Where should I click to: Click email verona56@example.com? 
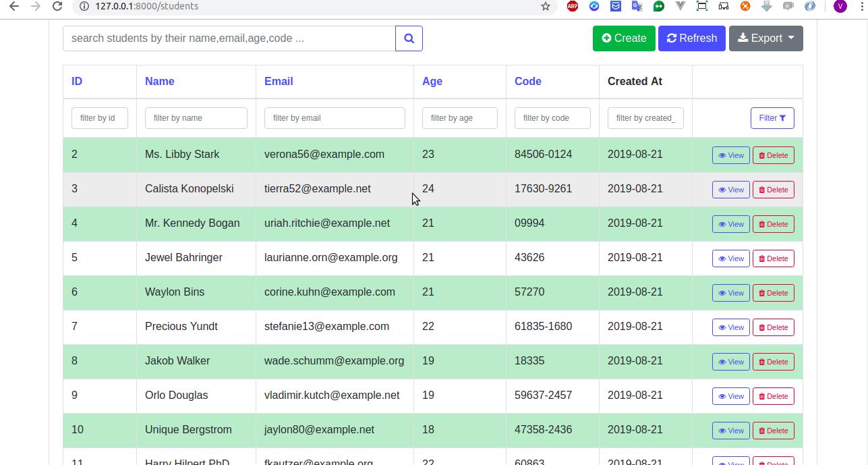pos(324,155)
